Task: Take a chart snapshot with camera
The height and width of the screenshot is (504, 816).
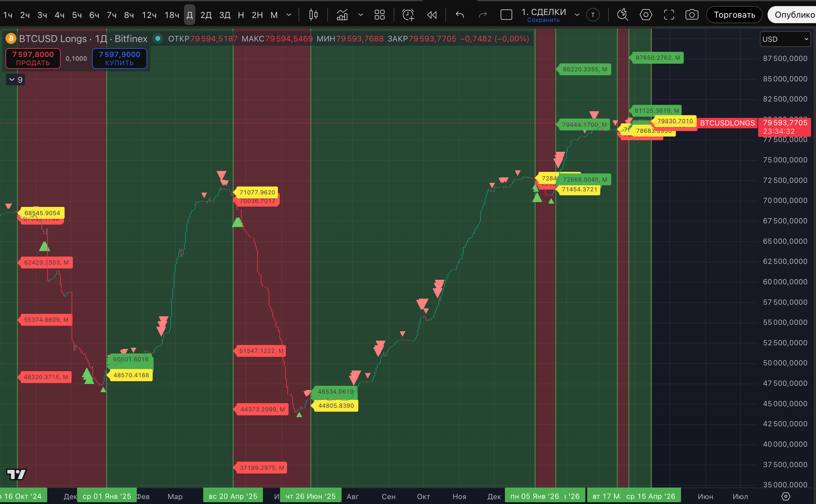Action: pos(692,15)
